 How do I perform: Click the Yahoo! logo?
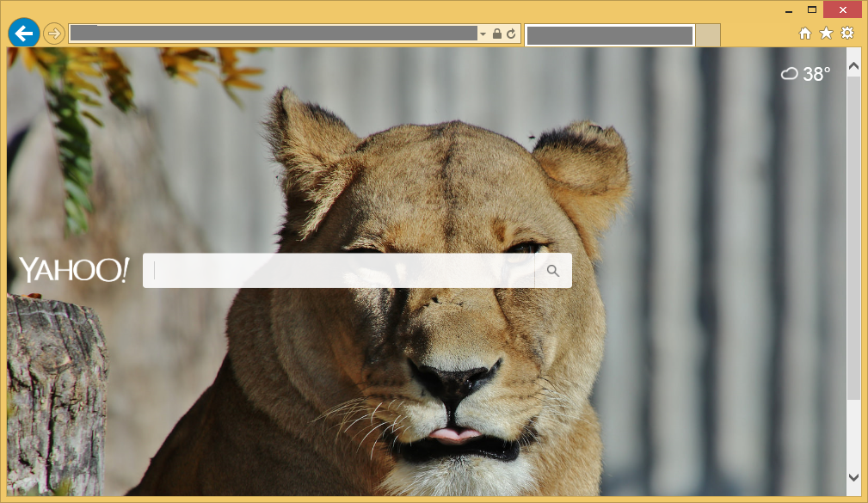pyautogui.click(x=75, y=269)
